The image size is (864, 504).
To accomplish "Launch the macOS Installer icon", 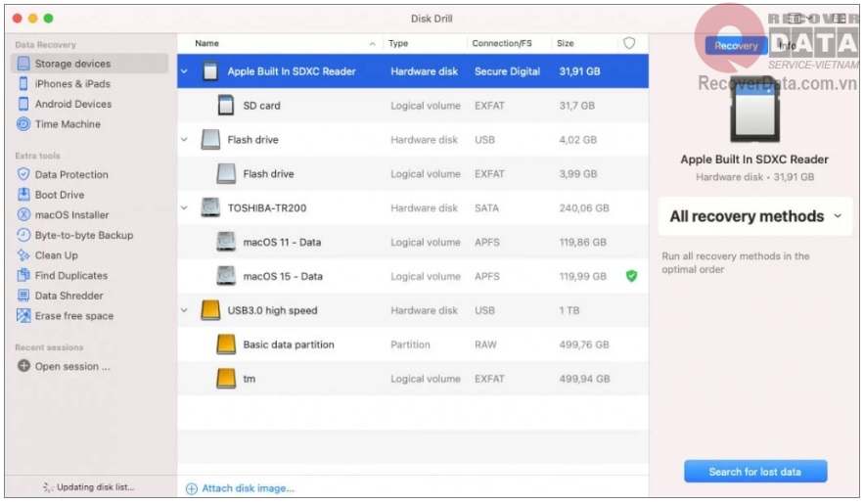I will click(23, 215).
